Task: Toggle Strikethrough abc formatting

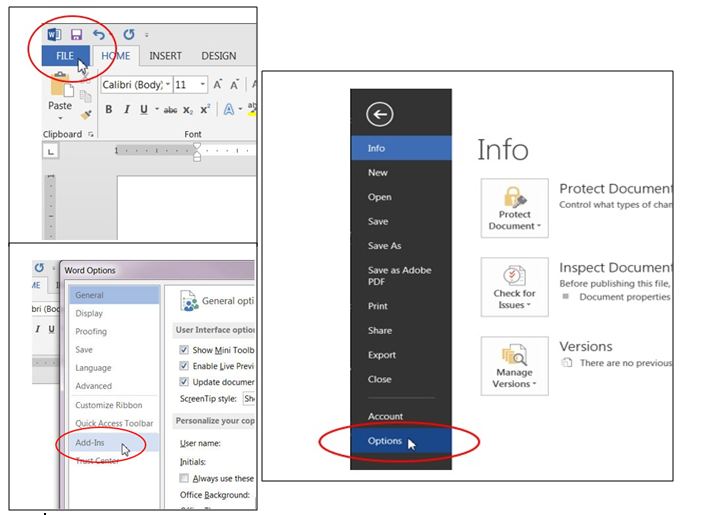Action: [x=170, y=110]
